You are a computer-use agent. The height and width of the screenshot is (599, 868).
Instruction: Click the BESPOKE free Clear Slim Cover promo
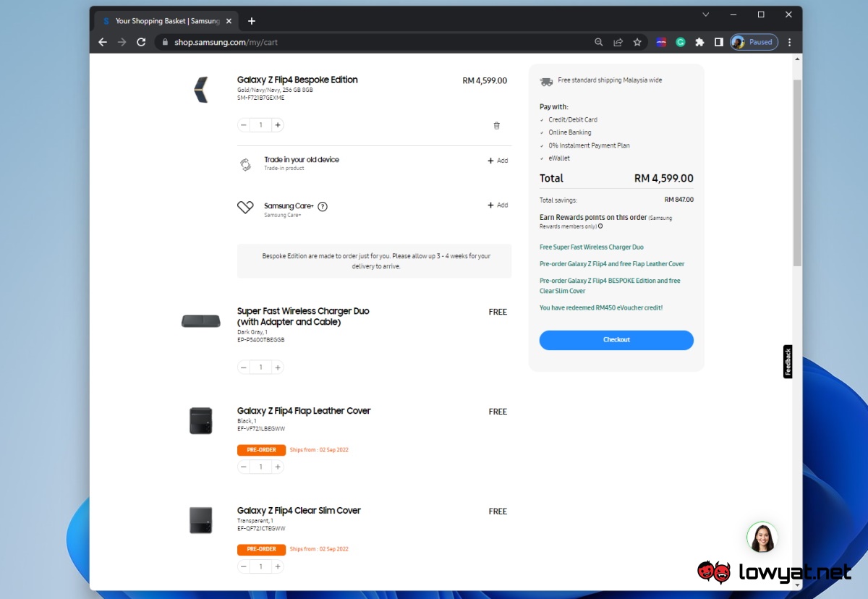[x=610, y=286]
